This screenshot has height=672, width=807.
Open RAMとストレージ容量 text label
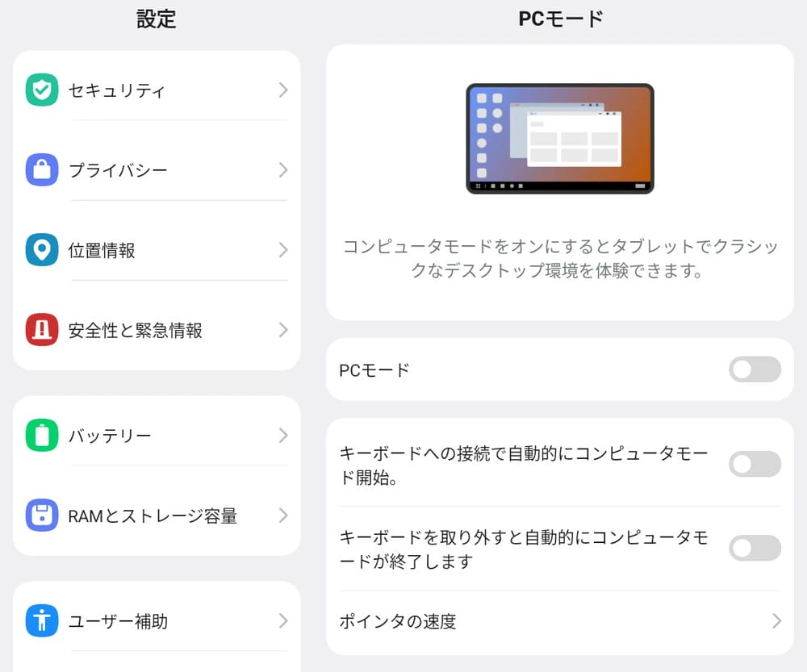point(153,515)
